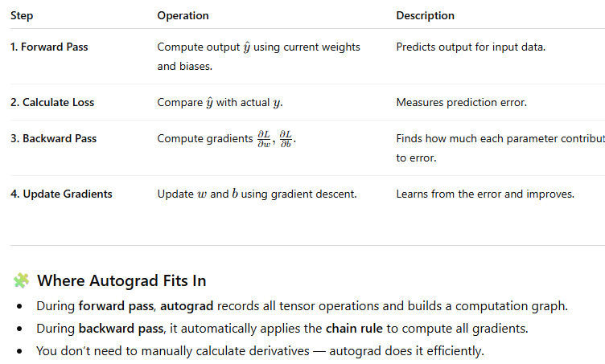Click the "Step" column header
The image size is (605, 364).
point(22,15)
